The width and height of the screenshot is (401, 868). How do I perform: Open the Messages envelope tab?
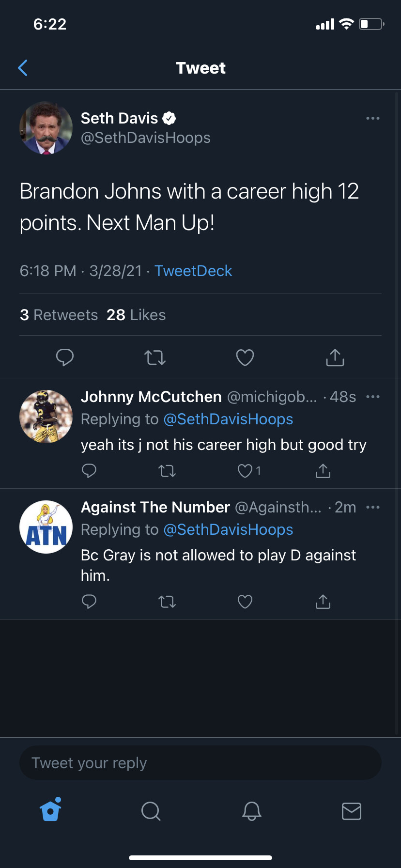352,811
